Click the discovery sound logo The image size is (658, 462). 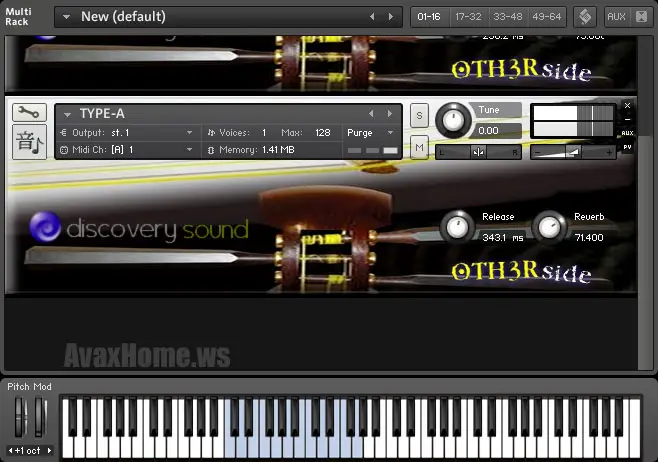[139, 229]
